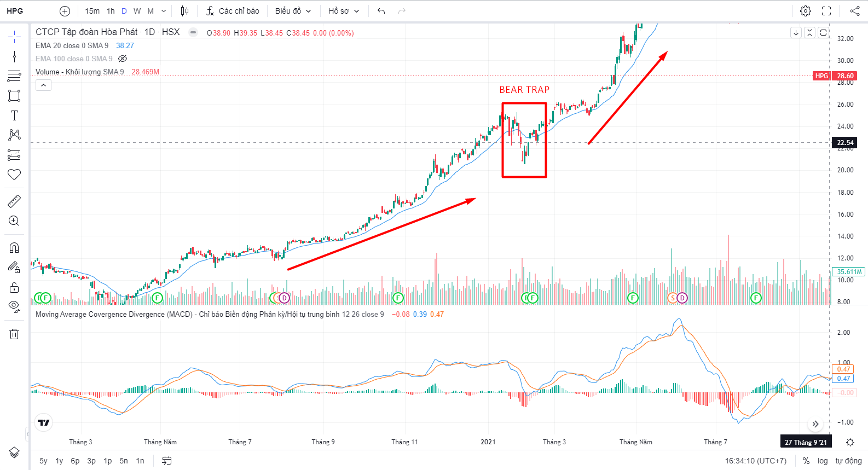Set the 1n date range
The height and width of the screenshot is (470, 868).
[140, 461]
